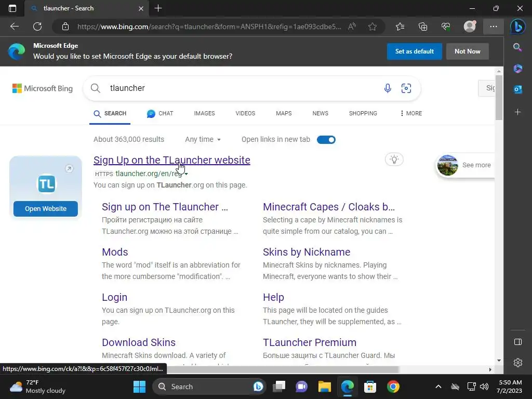Open Sign Up on the TLauncher website
532x399 pixels.
click(171, 160)
